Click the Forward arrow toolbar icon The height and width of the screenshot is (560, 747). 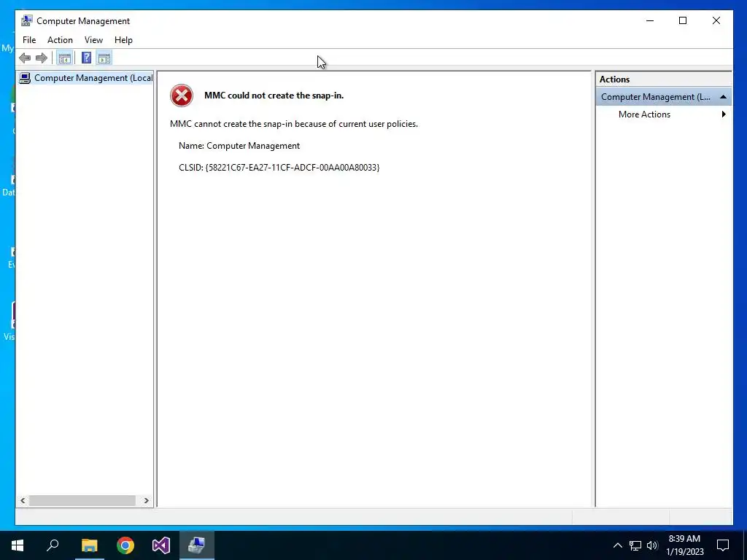[x=42, y=58]
